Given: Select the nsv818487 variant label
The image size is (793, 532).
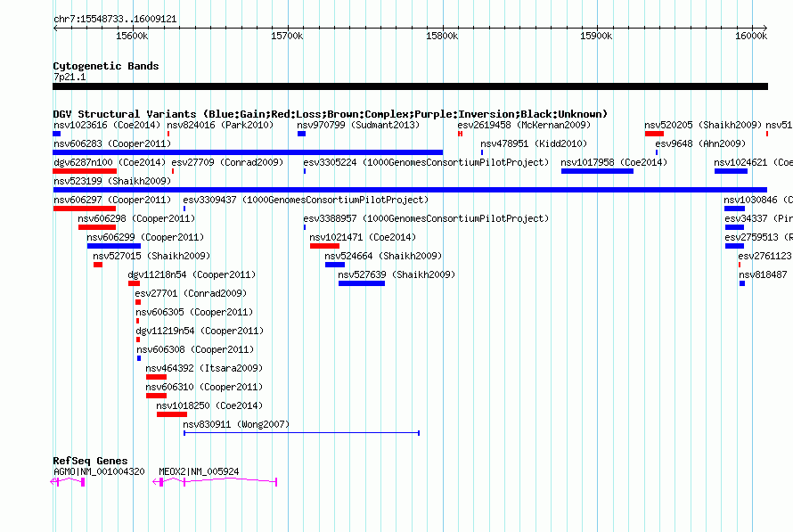Looking at the screenshot, I should 763,274.
